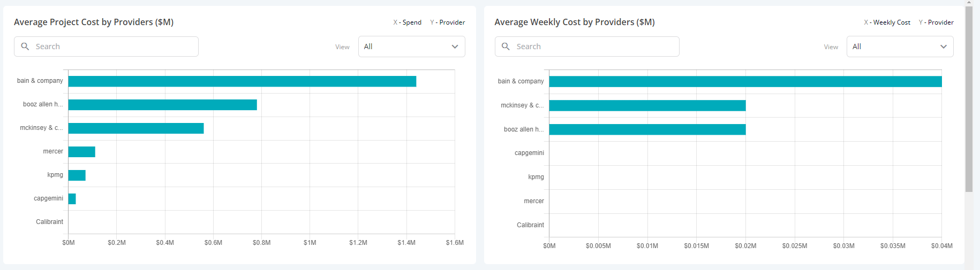Image resolution: width=980 pixels, height=270 pixels.
Task: Click the search magnifier icon in Weekly Cost panel
Action: [x=506, y=47]
